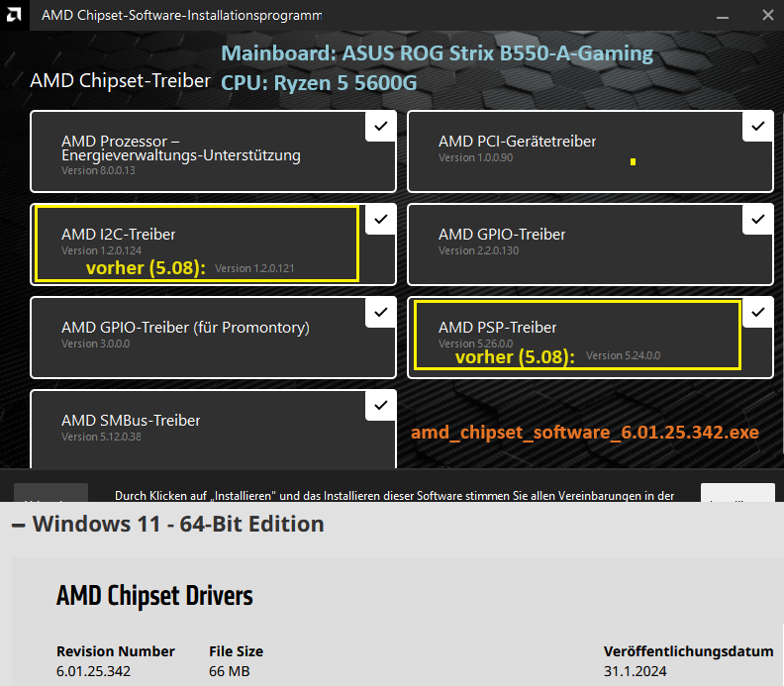Click the release date 31.1.2024
784x686 pixels.
[x=635, y=671]
